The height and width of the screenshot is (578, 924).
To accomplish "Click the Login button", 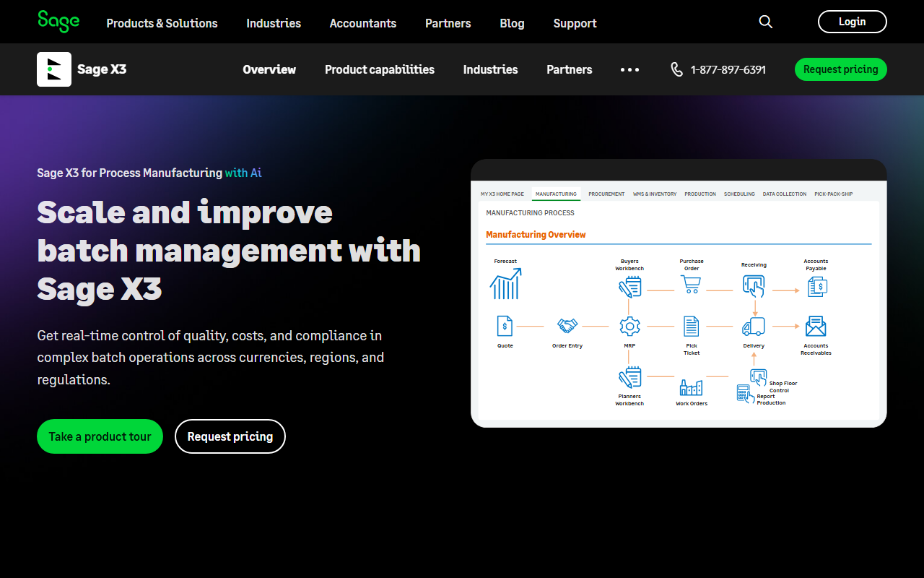I will coord(852,22).
